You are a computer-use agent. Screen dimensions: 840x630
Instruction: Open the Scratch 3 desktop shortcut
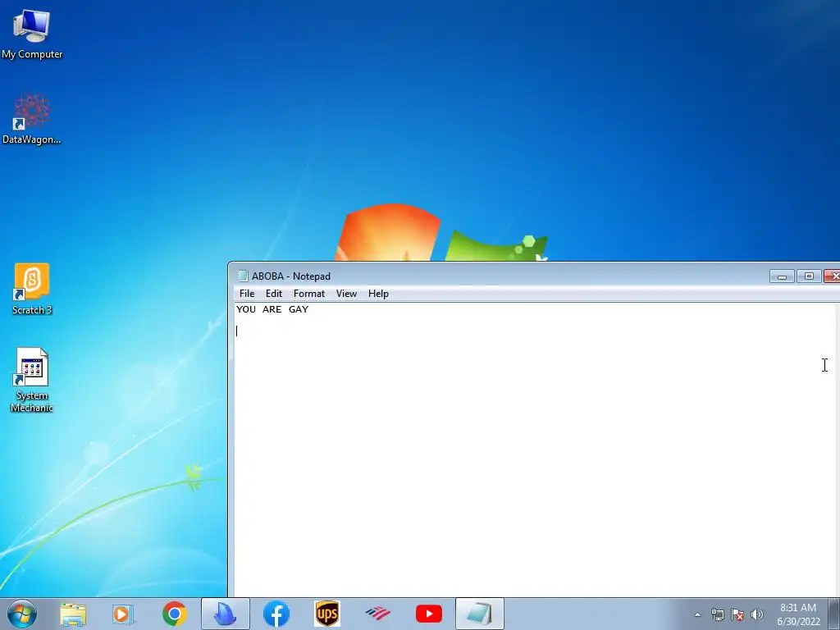(32, 289)
